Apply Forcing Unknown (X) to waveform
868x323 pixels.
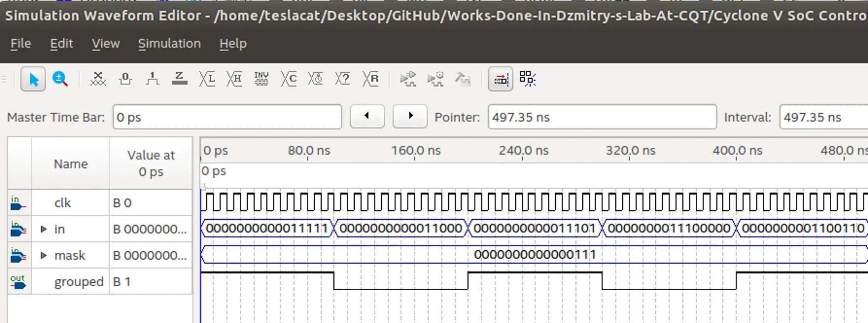point(98,79)
